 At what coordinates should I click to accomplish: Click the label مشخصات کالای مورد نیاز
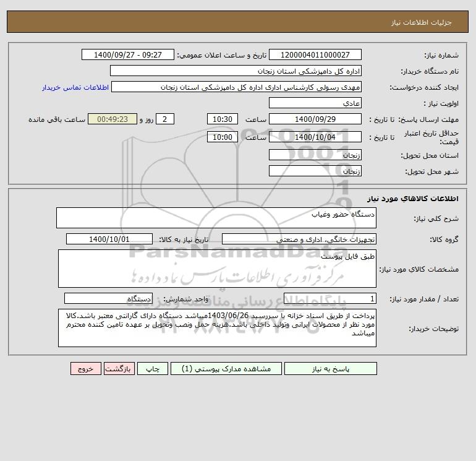(x=419, y=269)
